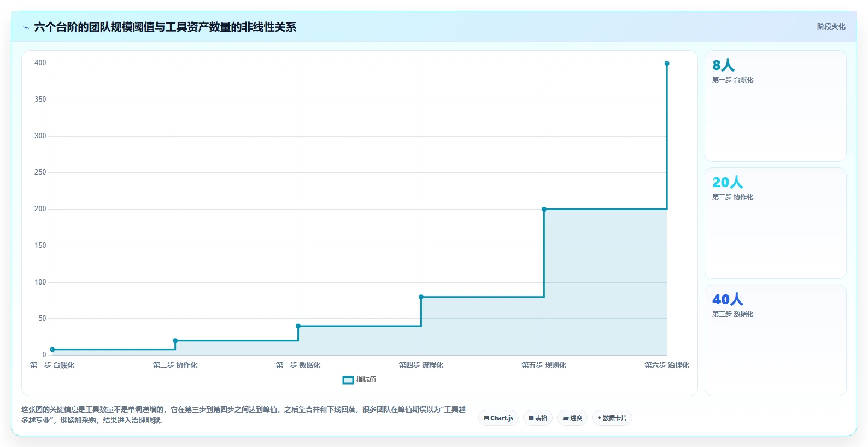Click the 第三步 数据化 caption under 40人
This screenshot has width=868, height=447.
coord(732,314)
